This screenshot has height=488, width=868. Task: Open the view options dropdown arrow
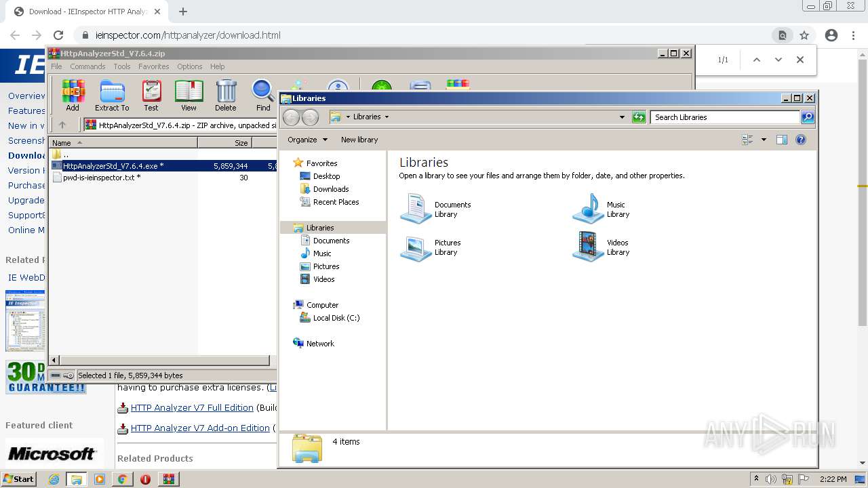(x=764, y=140)
